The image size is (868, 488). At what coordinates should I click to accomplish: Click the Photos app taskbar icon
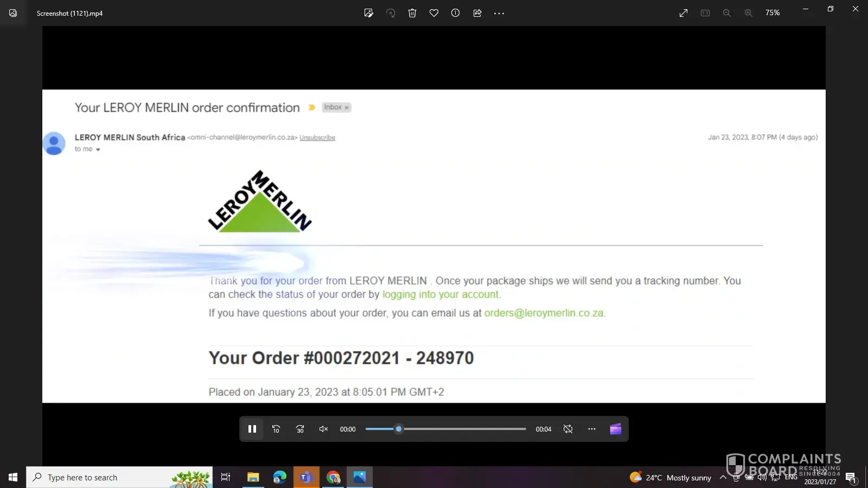pyautogui.click(x=360, y=477)
